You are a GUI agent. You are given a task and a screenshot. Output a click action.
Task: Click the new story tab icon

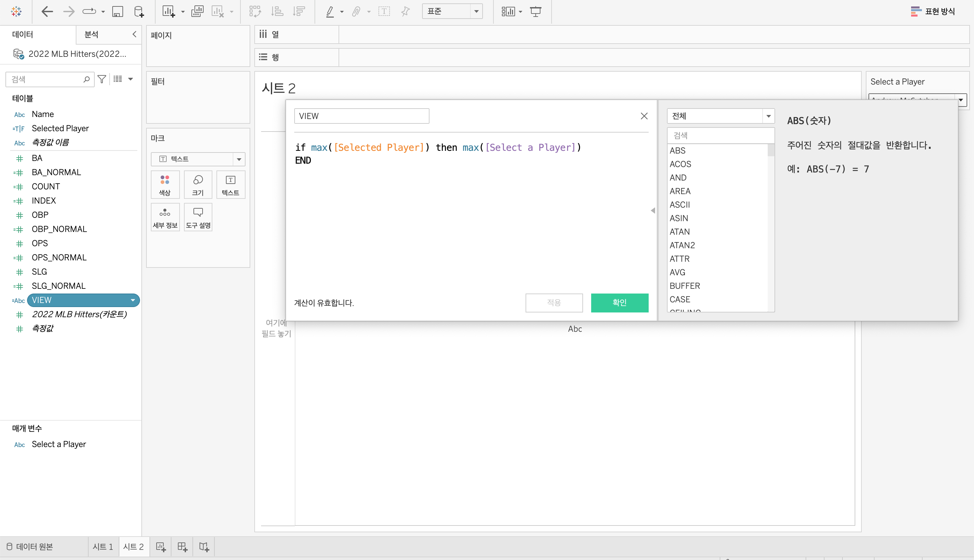click(x=204, y=547)
